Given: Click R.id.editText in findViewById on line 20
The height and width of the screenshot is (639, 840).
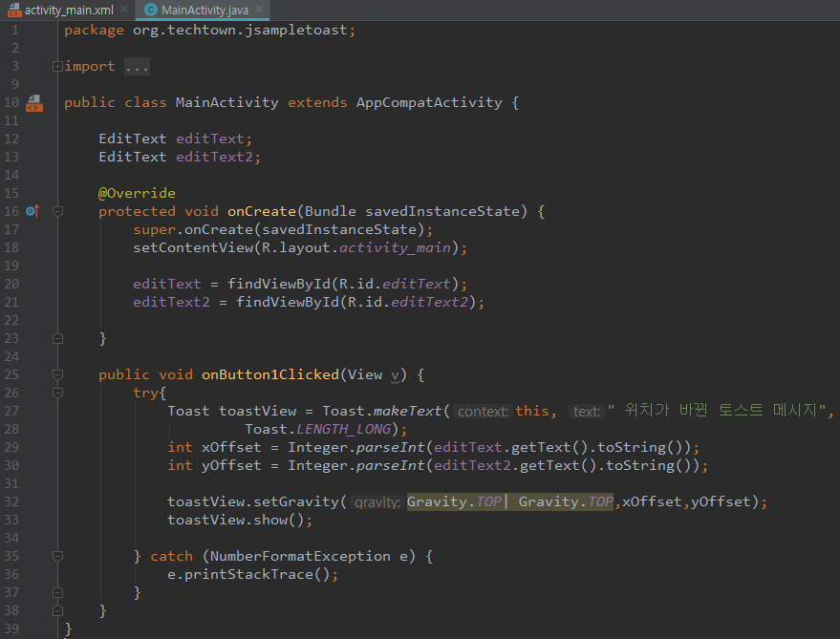Looking at the screenshot, I should [395, 284].
